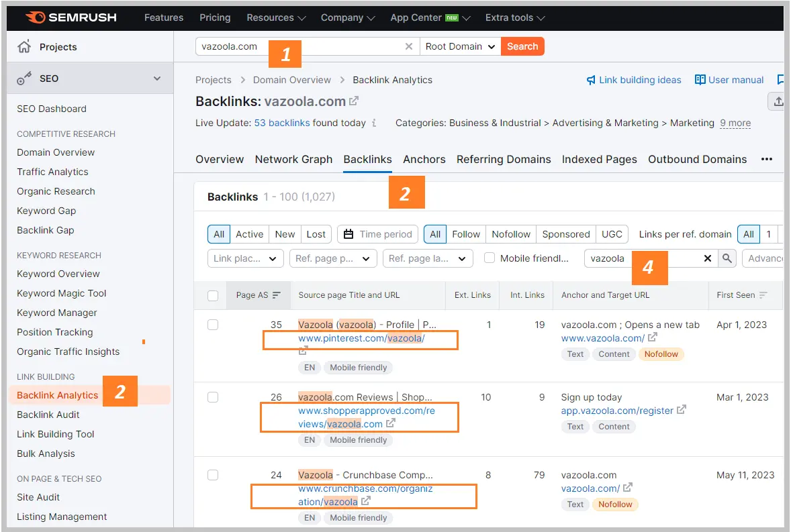Viewport: 791px width, 532px height.
Task: Click the magnifier icon to apply filter
Action: 727,258
